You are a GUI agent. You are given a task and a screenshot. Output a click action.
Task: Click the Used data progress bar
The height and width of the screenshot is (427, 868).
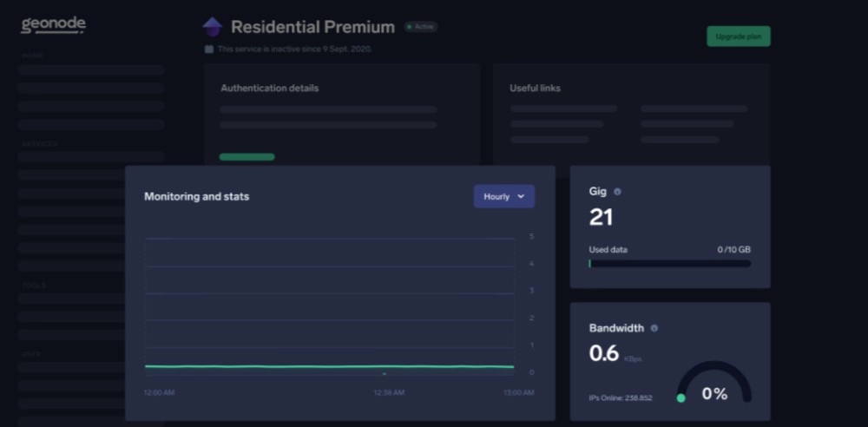point(669,264)
